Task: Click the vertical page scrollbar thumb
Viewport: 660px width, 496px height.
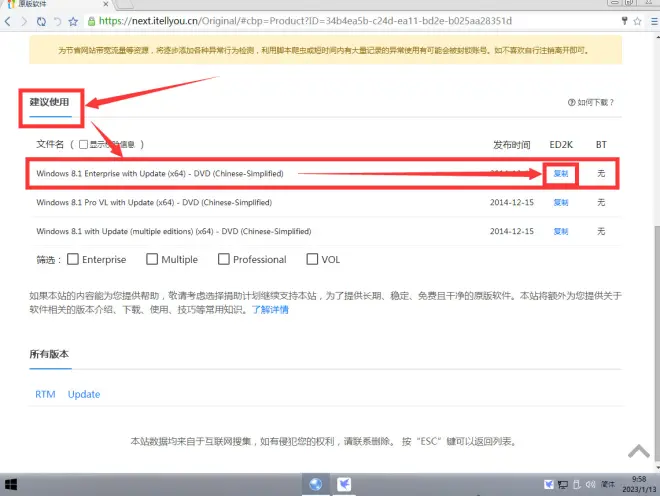Action: coord(657,343)
